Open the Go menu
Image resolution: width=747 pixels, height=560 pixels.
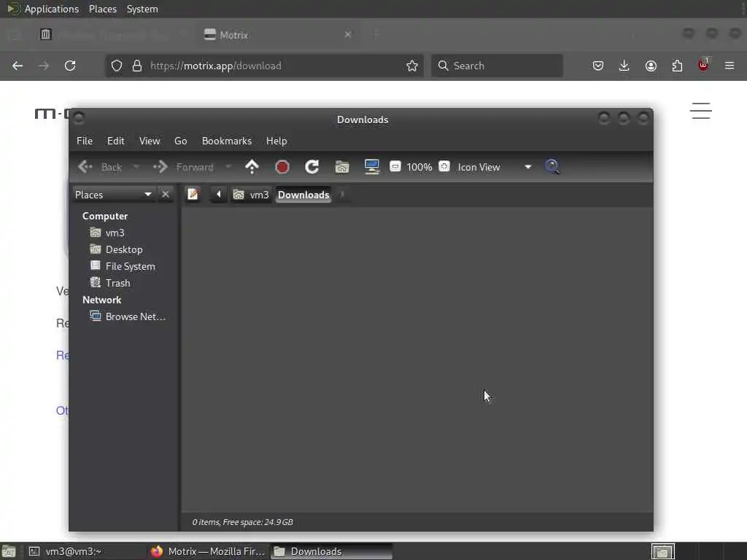click(181, 141)
